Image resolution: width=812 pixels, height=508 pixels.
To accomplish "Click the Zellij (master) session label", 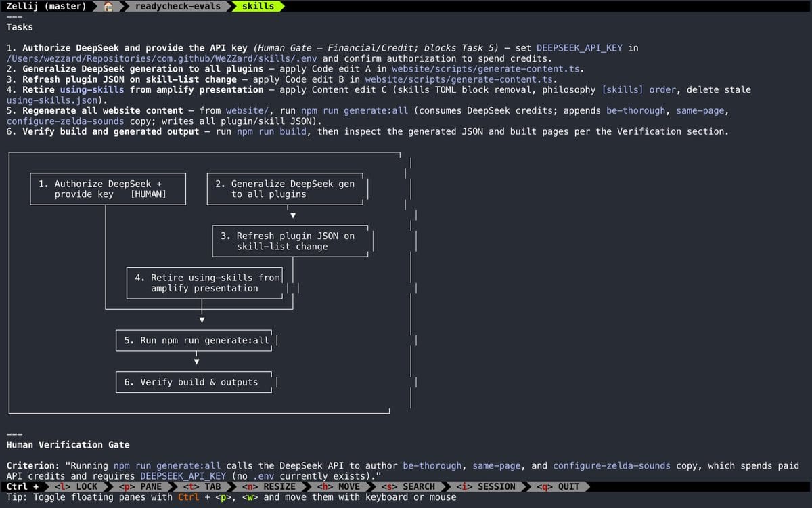I will [x=46, y=6].
